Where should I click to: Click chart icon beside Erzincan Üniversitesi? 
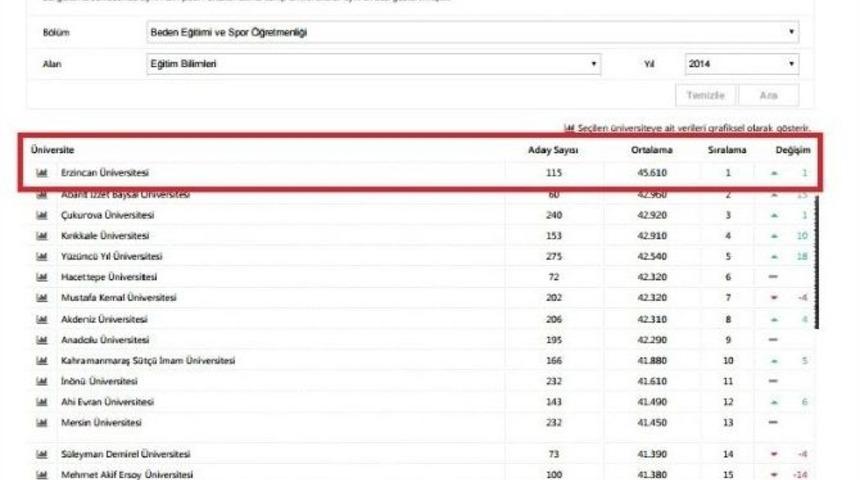42,173
